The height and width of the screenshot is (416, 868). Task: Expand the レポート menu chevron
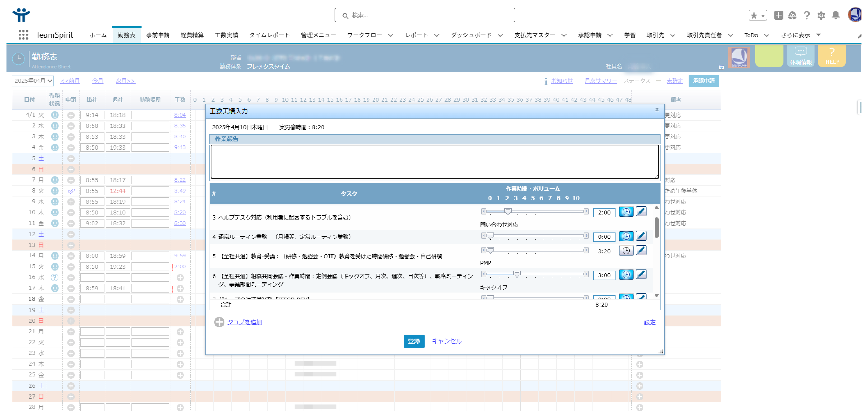[437, 35]
